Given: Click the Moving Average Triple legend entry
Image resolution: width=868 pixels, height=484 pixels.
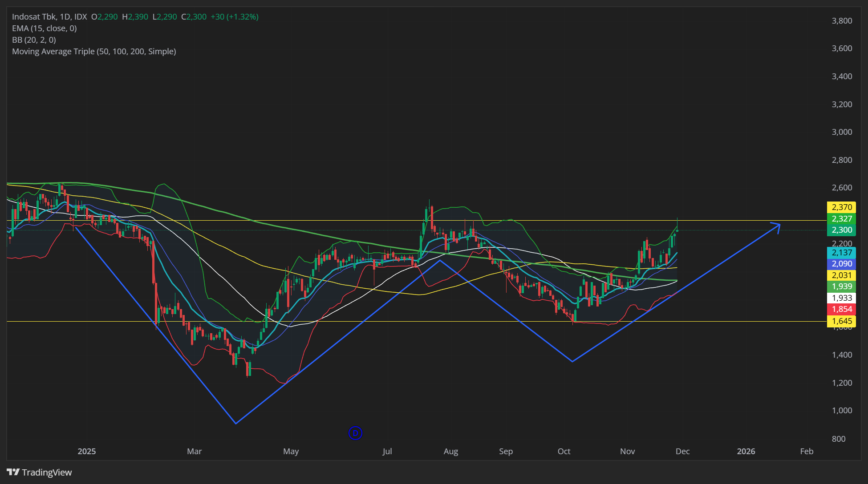Looking at the screenshot, I should point(94,52).
